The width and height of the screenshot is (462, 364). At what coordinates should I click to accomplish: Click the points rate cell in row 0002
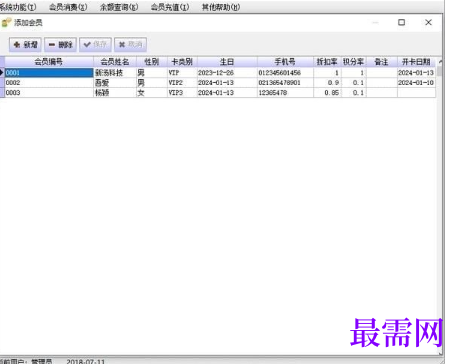coord(354,83)
